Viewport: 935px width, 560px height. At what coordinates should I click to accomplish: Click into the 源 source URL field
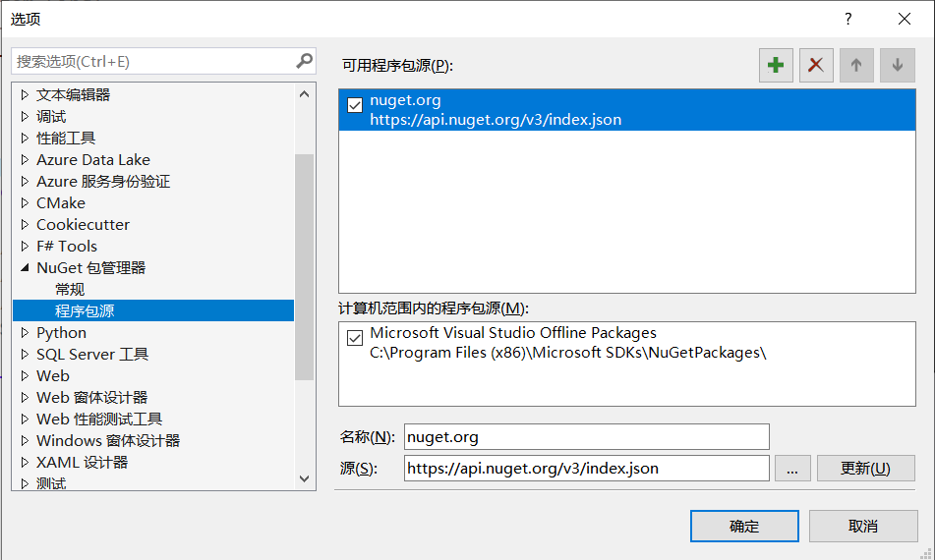(x=587, y=469)
